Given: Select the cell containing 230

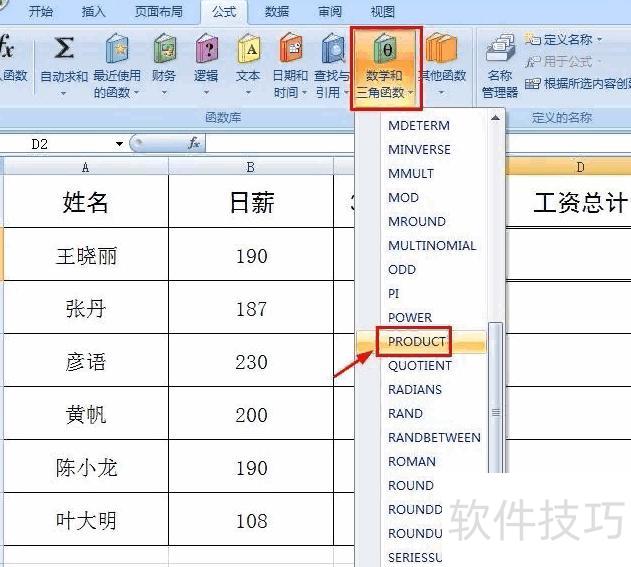Looking at the screenshot, I should [x=251, y=361].
